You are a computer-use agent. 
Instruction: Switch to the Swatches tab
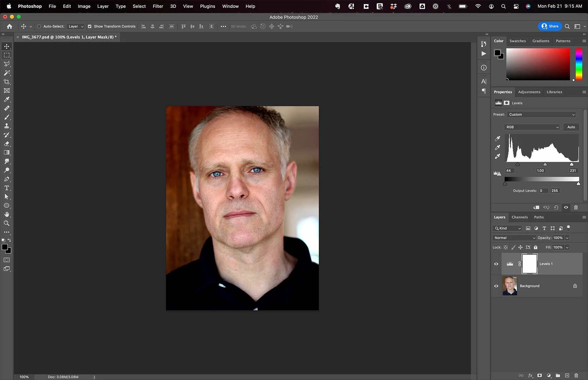click(x=518, y=41)
